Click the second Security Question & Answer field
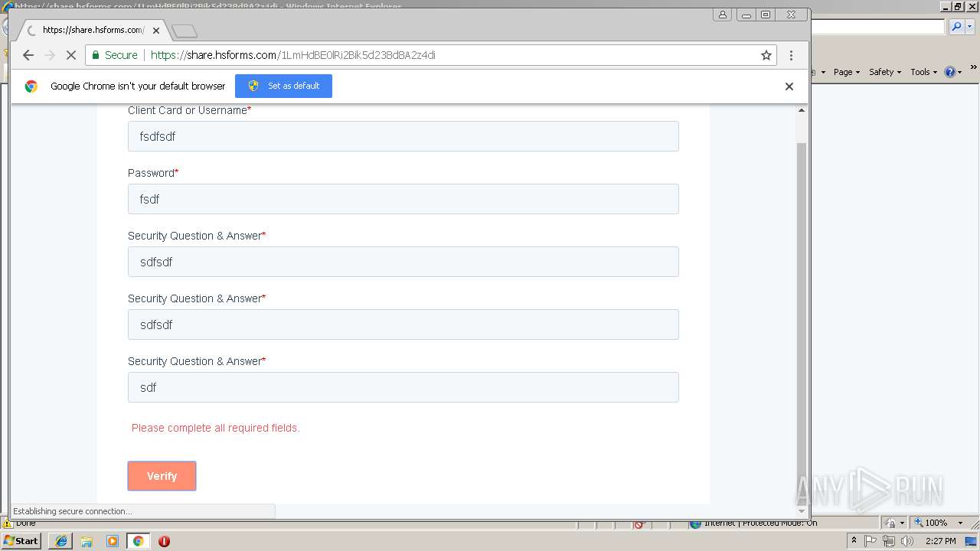980x551 pixels. tap(403, 324)
